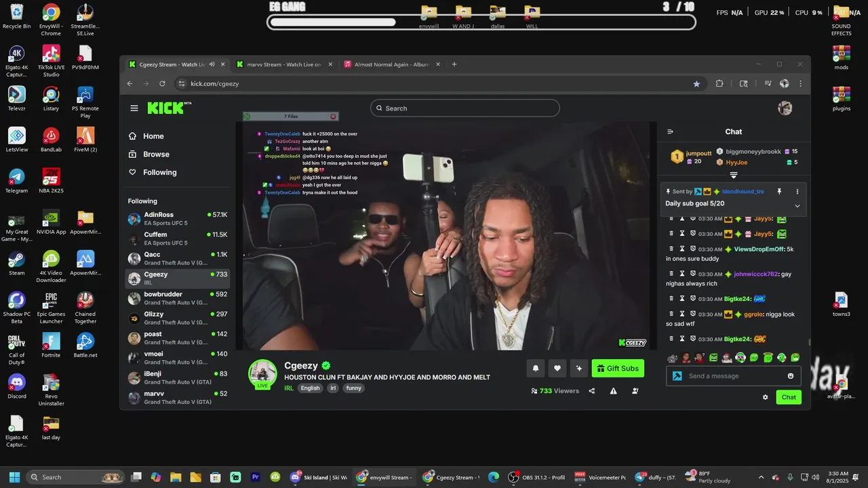Open TikTok LIVE Studio desktop icon
The width and height of the screenshot is (868, 488).
coord(51,61)
